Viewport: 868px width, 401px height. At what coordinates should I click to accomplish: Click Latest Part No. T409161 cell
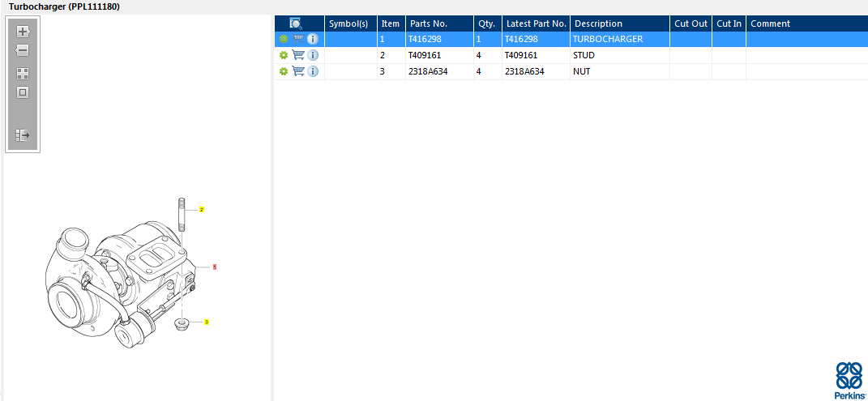pyautogui.click(x=536, y=55)
